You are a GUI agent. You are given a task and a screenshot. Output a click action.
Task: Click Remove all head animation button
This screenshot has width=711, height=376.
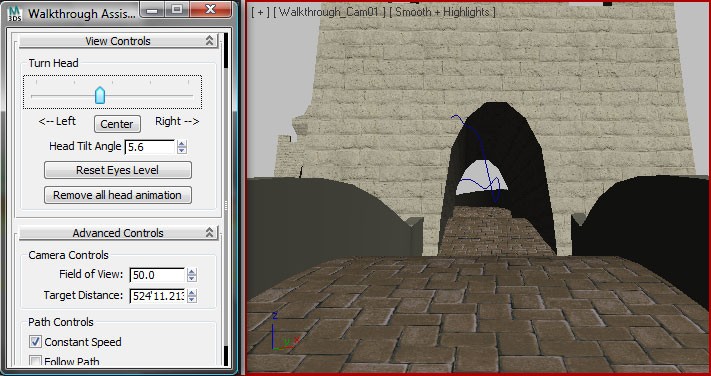pyautogui.click(x=118, y=195)
